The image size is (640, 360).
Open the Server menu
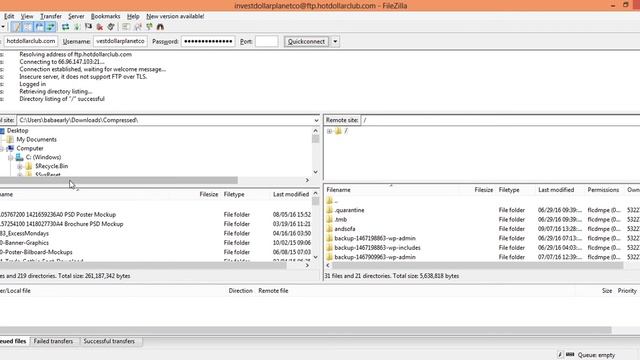76,16
